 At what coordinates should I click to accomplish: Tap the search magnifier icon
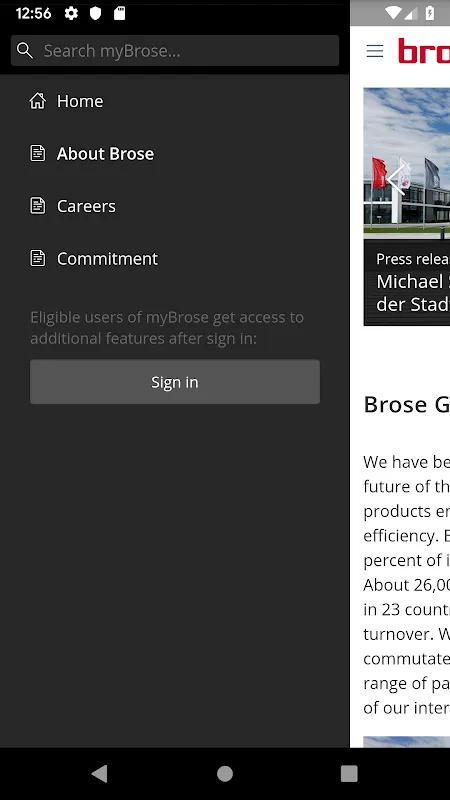coord(24,51)
